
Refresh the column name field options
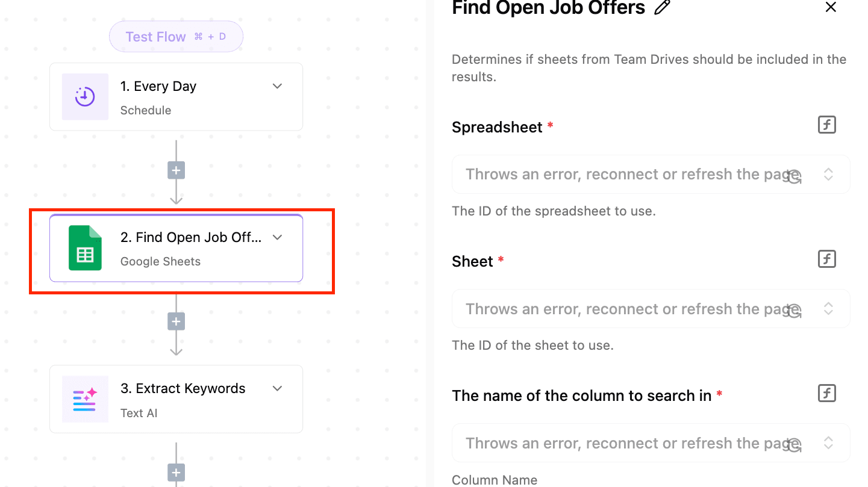795,445
